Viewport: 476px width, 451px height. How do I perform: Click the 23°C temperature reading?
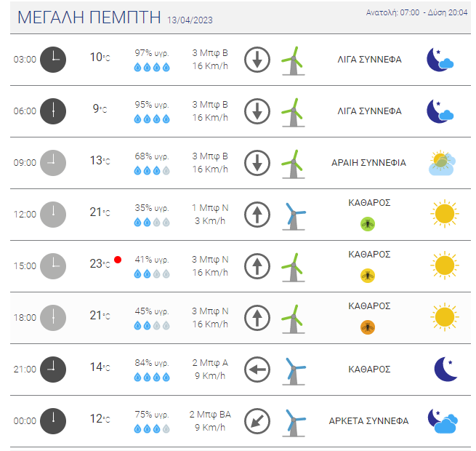(100, 263)
